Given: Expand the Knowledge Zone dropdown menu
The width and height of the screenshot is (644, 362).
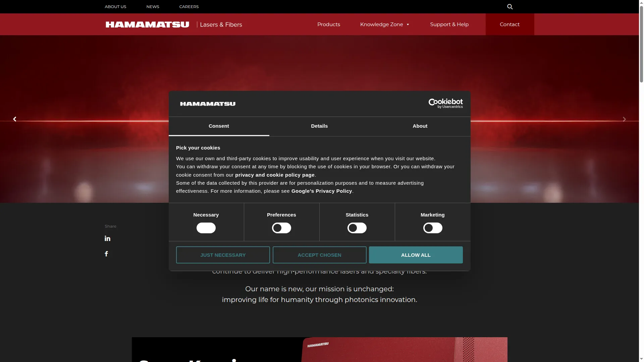Looking at the screenshot, I should 385,24.
